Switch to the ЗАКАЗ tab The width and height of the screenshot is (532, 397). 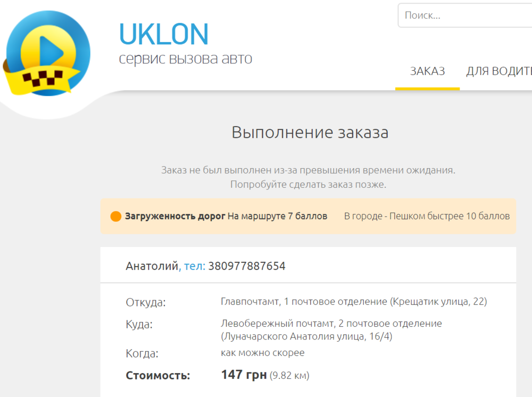click(427, 71)
